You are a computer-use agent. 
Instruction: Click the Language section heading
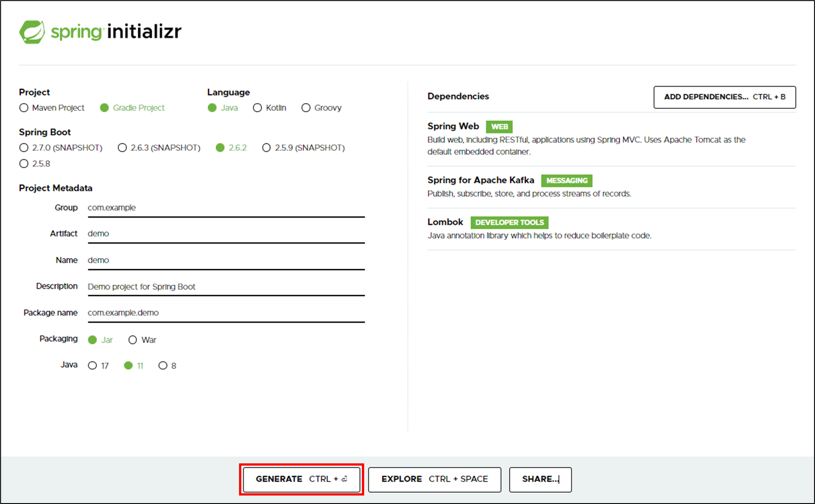(228, 92)
